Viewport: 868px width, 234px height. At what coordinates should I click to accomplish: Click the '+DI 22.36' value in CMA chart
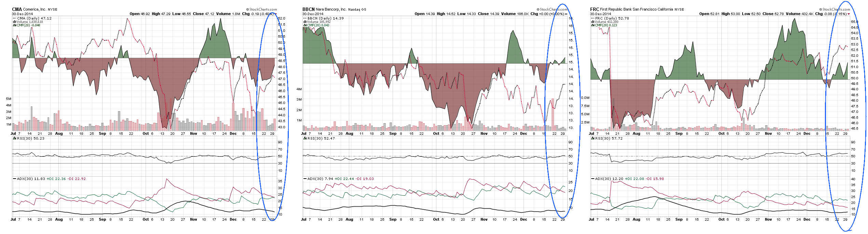(x=56, y=179)
